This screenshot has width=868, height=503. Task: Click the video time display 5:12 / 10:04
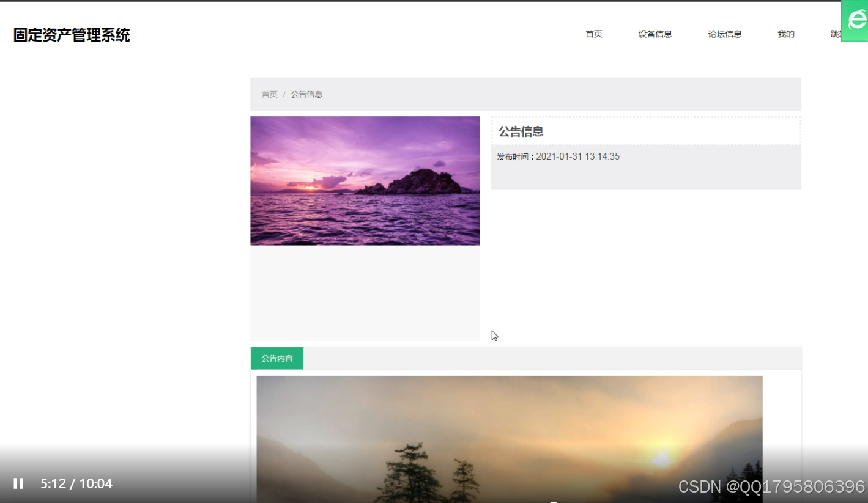[x=76, y=483]
